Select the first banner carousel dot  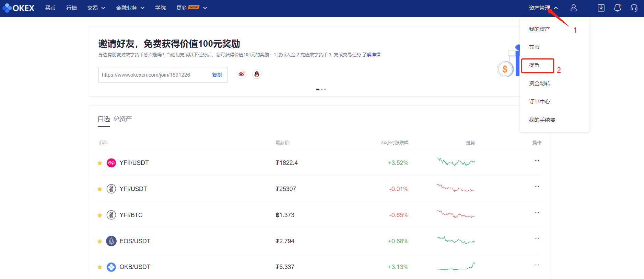pyautogui.click(x=317, y=89)
